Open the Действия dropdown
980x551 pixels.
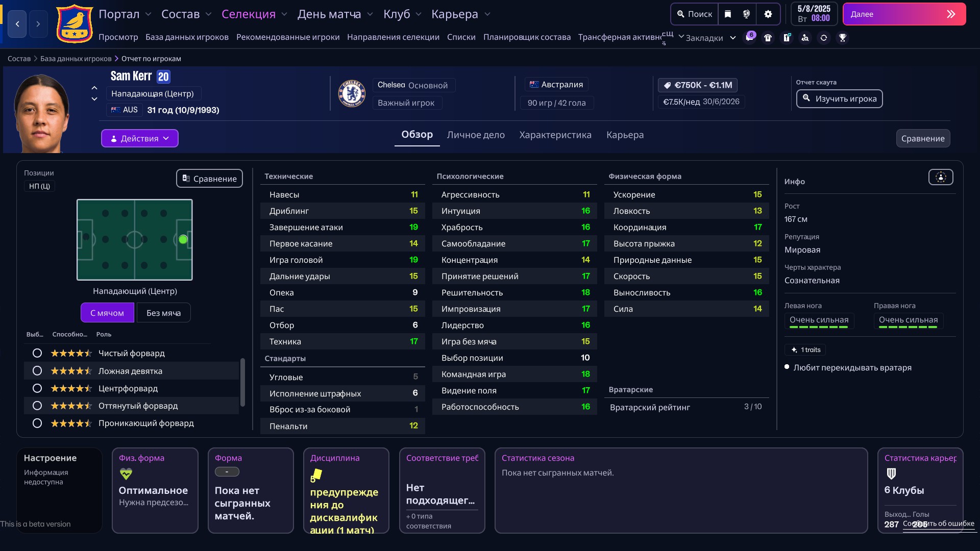coord(139,138)
